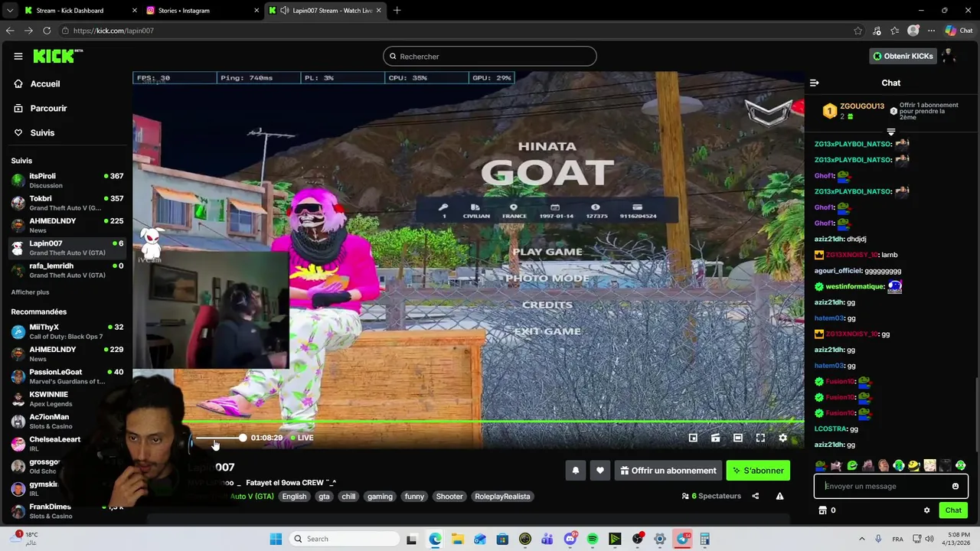Open PassionLeGoat recommended channel

click(67, 377)
